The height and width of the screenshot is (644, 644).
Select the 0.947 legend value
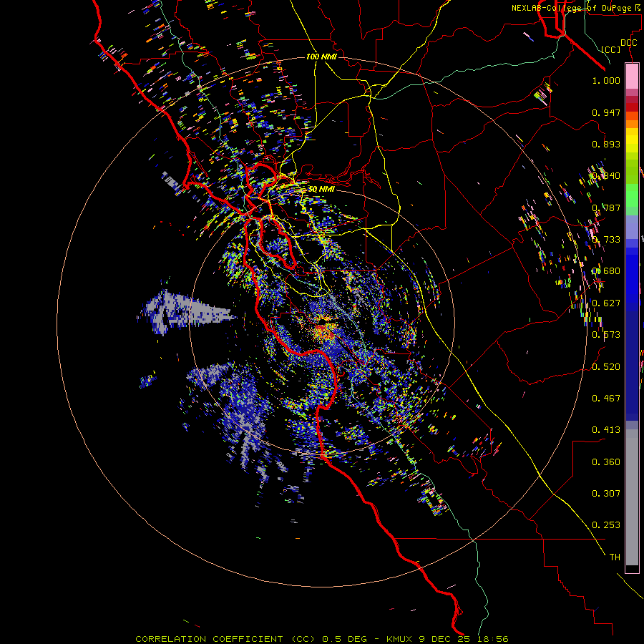606,112
